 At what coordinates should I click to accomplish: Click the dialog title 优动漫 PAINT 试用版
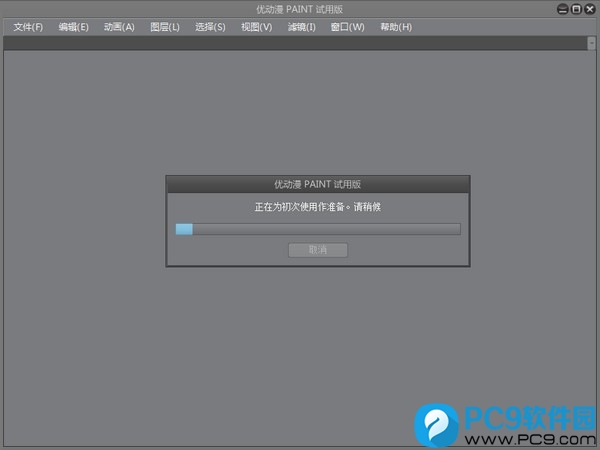pyautogui.click(x=318, y=184)
